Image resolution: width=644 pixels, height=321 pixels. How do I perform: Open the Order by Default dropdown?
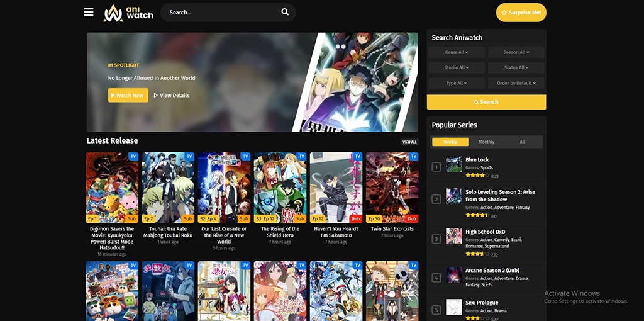(516, 83)
